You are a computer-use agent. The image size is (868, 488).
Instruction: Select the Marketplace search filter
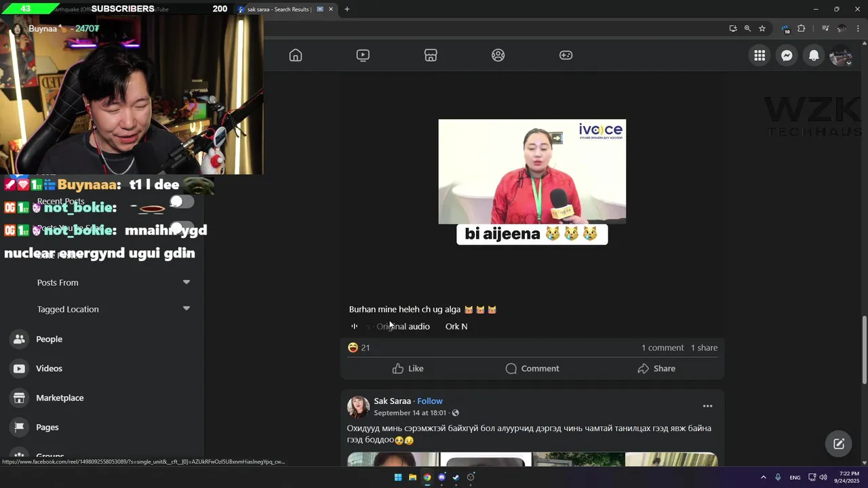pos(102,398)
